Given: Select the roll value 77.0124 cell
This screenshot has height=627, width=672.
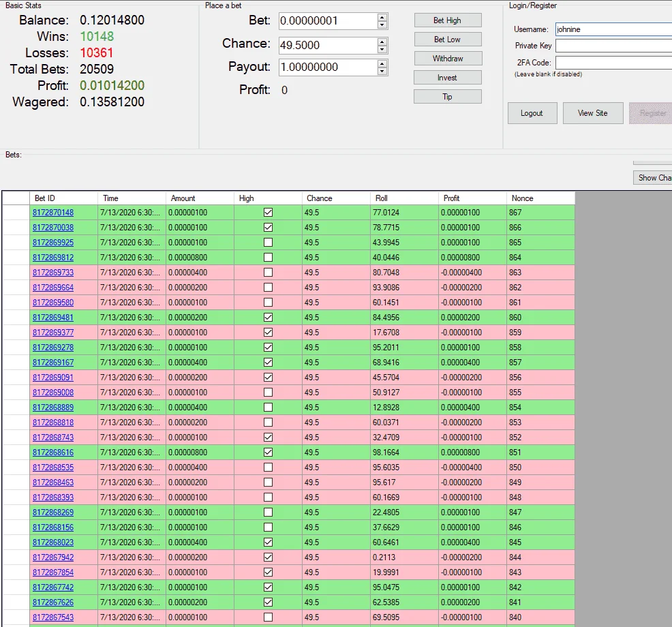Looking at the screenshot, I should click(405, 213).
